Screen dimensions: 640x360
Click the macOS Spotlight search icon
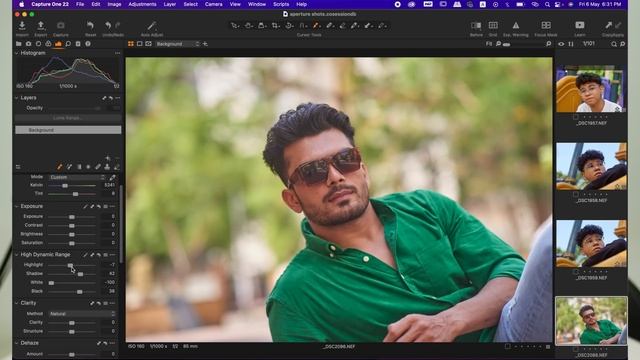547,4
